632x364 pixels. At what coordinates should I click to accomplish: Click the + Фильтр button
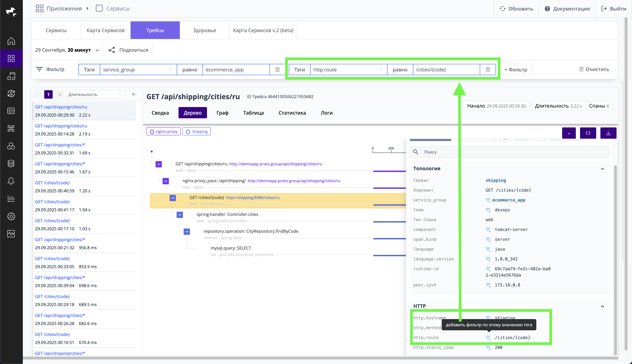click(x=516, y=70)
